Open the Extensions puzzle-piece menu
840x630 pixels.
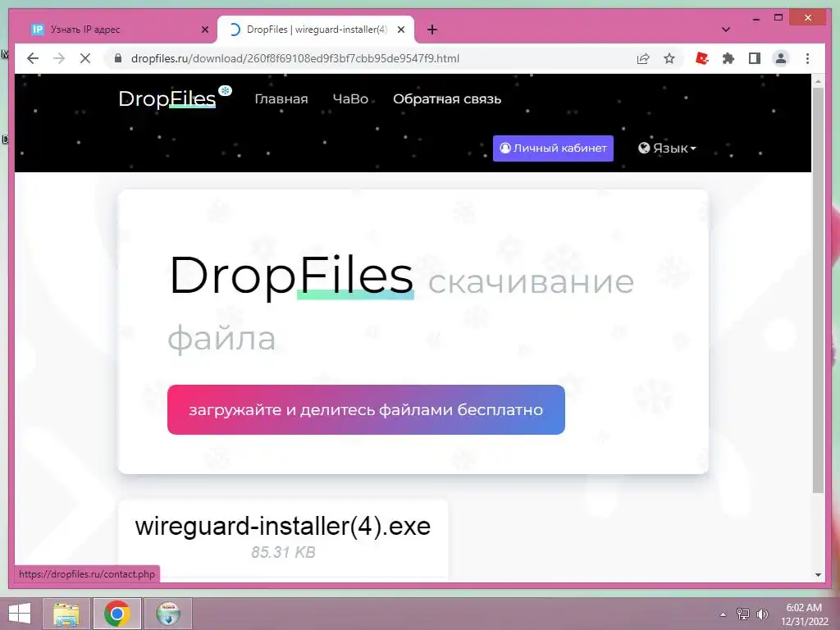(x=728, y=58)
